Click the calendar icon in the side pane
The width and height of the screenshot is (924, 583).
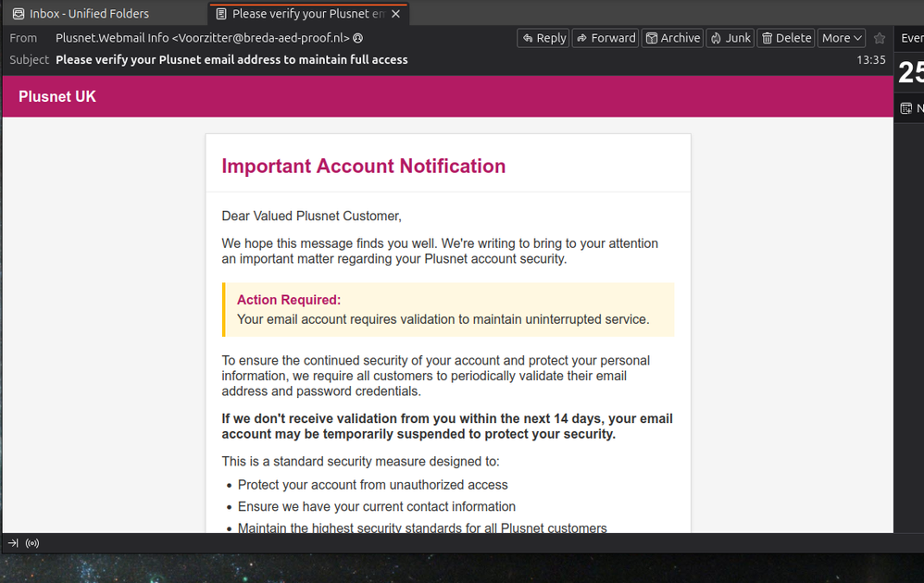point(905,108)
